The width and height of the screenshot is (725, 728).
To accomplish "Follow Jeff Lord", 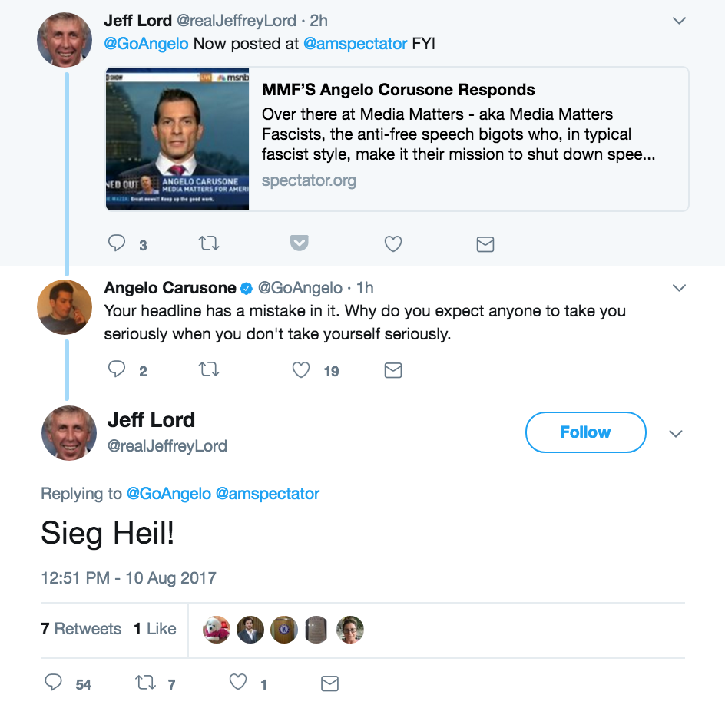I will [x=586, y=432].
